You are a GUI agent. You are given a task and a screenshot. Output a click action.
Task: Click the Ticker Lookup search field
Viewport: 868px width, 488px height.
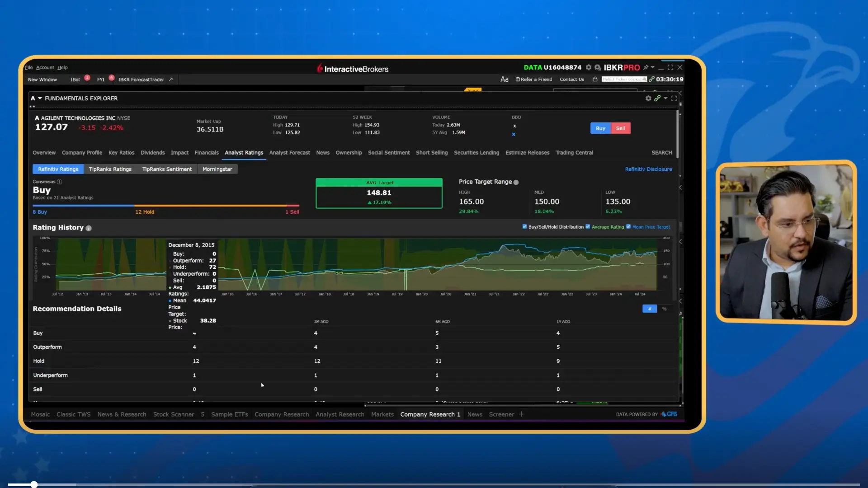click(x=624, y=79)
